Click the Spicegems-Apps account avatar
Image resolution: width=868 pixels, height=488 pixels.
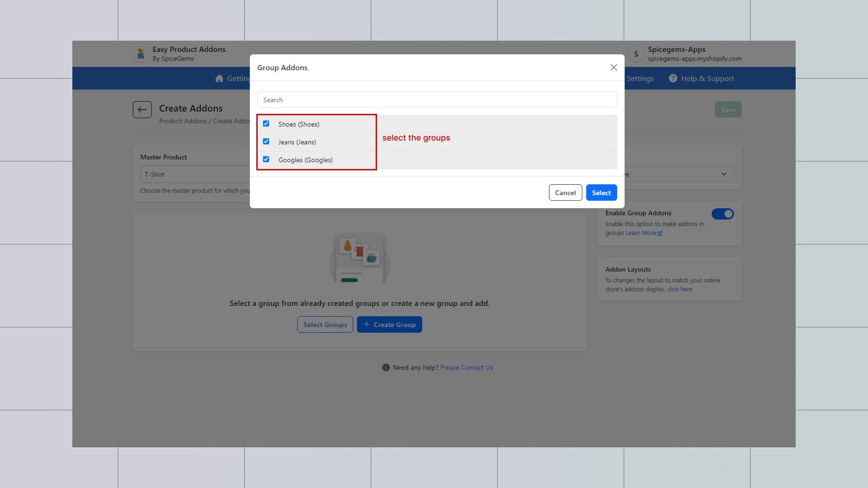pyautogui.click(x=636, y=54)
